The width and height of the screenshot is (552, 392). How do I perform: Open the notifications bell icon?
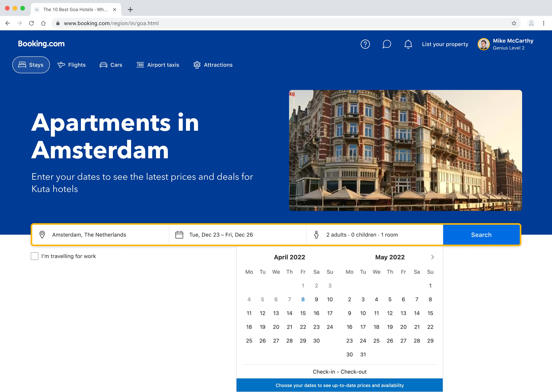point(408,44)
